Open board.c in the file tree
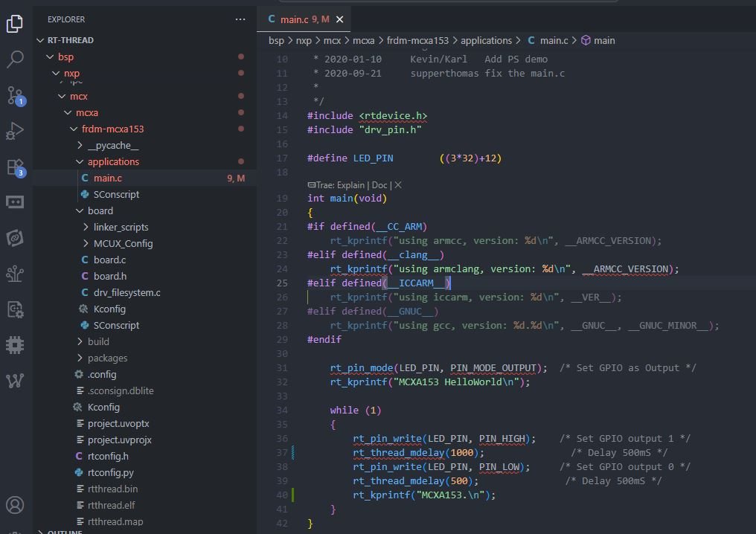The width and height of the screenshot is (756, 534). click(109, 260)
